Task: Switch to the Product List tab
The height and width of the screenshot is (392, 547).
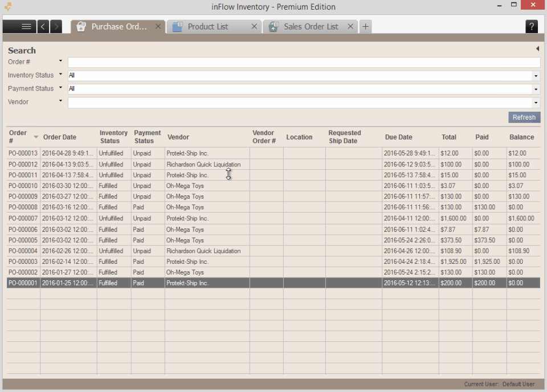Action: (x=214, y=27)
